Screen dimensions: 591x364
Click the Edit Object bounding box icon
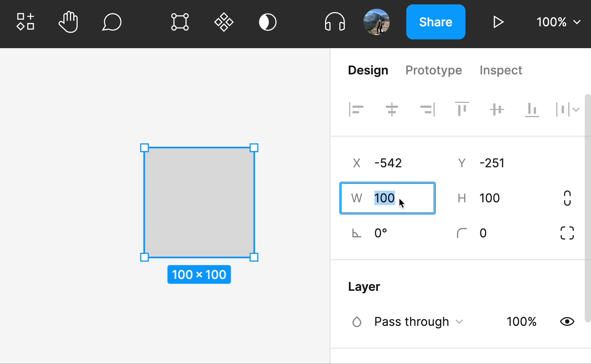[x=180, y=22]
